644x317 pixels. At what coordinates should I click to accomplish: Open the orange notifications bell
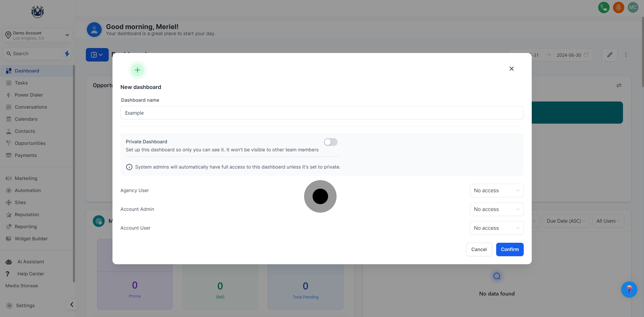click(618, 7)
